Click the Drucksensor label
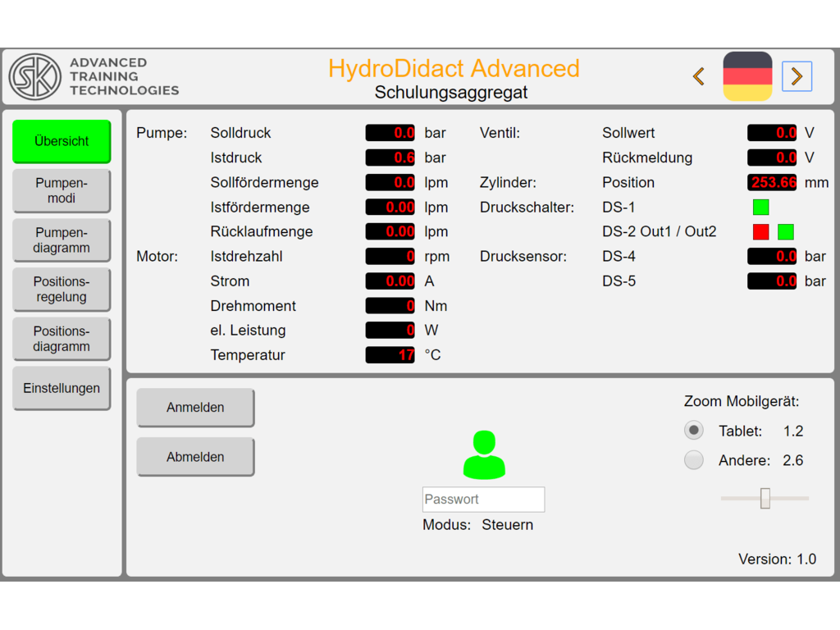The height and width of the screenshot is (630, 840). [523, 257]
